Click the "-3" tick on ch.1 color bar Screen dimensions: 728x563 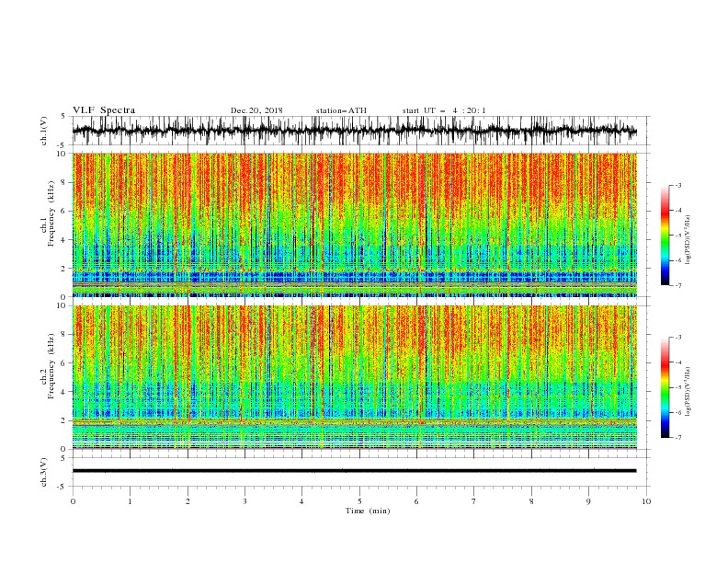coord(678,185)
